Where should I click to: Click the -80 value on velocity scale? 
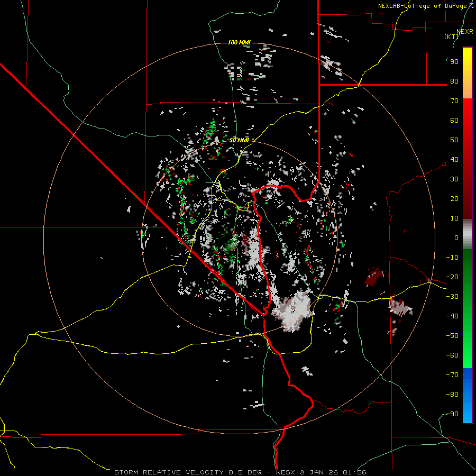click(452, 395)
